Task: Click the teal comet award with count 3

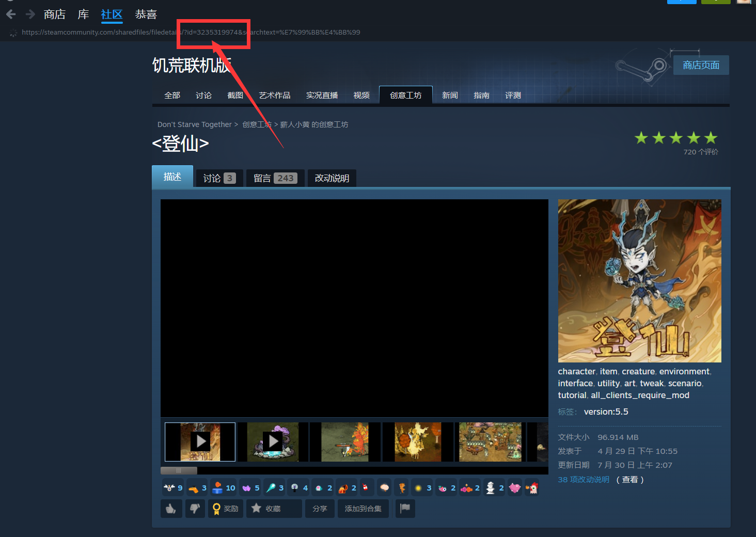Action: click(275, 488)
